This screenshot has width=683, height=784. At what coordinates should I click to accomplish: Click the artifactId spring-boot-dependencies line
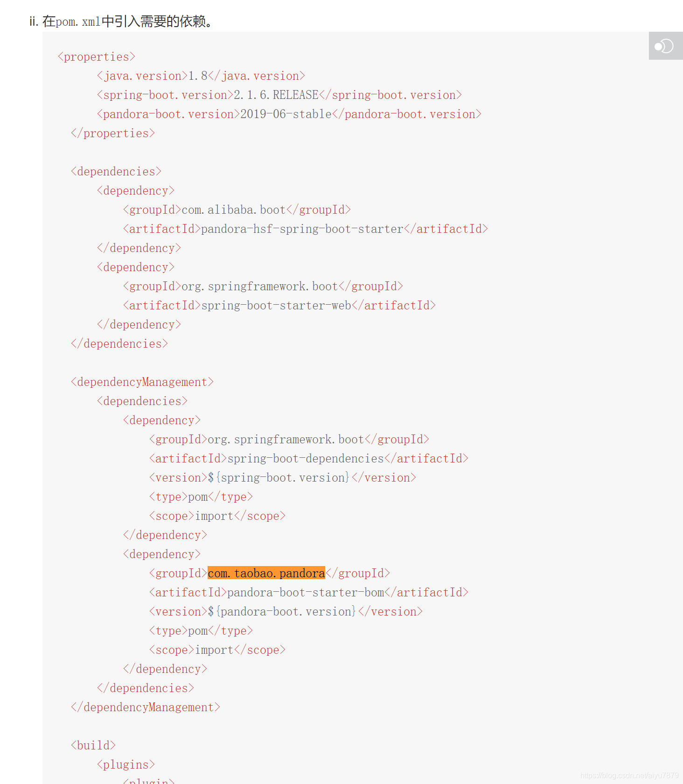[309, 459]
